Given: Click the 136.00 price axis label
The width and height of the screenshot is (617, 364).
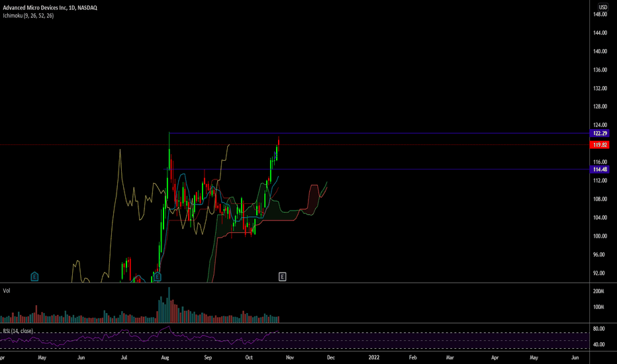Looking at the screenshot, I should 600,69.
